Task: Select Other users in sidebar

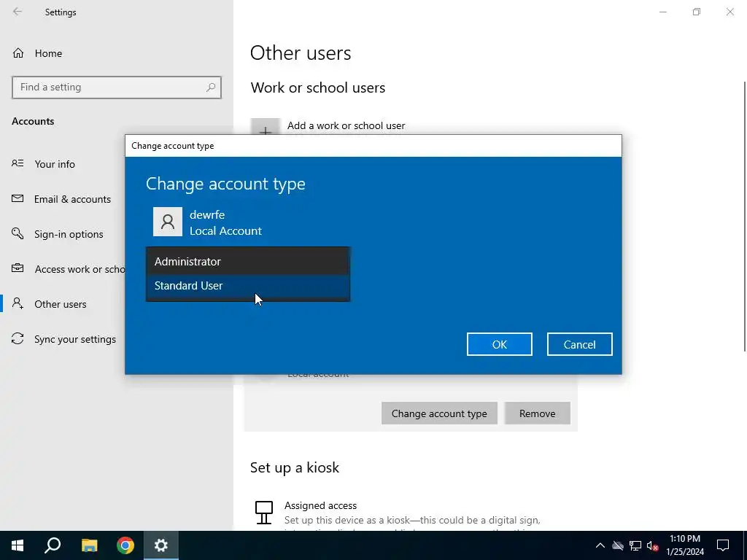Action: (x=60, y=304)
